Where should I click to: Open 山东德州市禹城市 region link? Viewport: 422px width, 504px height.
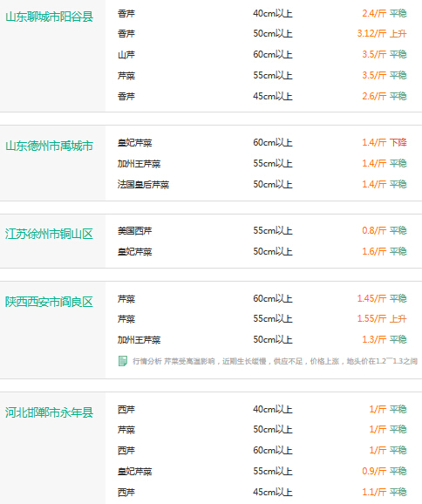[x=49, y=146]
